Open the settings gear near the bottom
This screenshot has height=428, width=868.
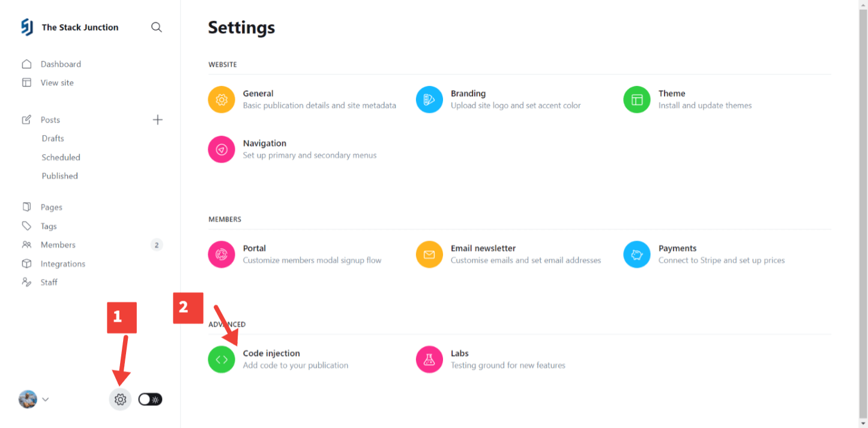click(119, 399)
